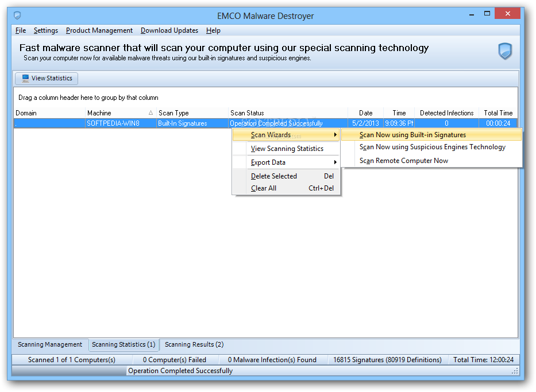Select Scan Remote Computer Now
The height and width of the screenshot is (392, 536).
403,161
